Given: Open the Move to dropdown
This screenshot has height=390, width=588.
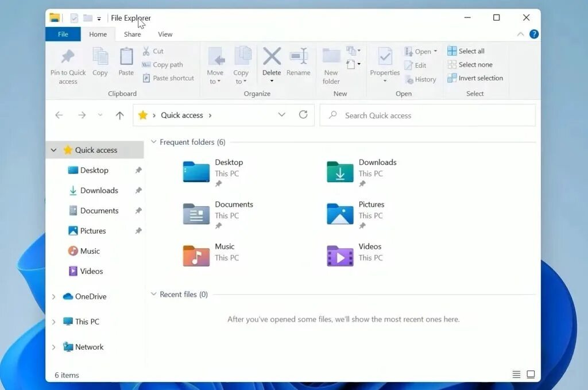Looking at the screenshot, I should click(215, 77).
